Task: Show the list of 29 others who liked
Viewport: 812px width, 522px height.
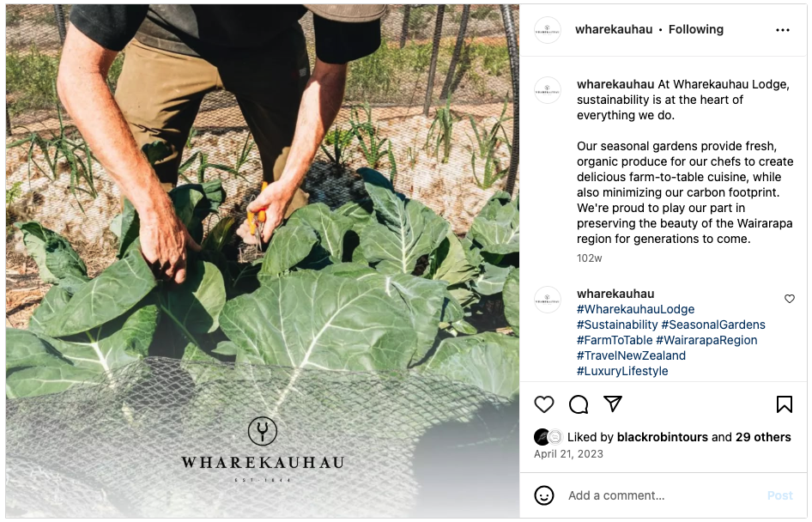Action: [x=763, y=437]
